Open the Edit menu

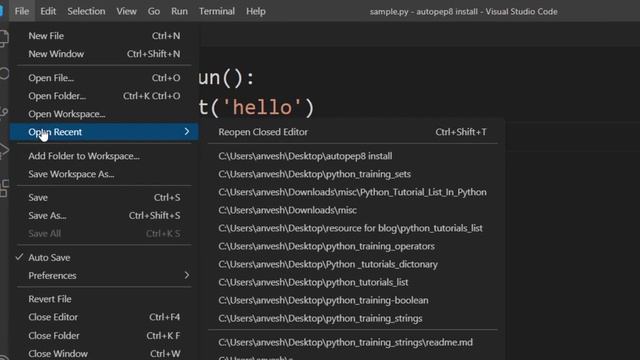tap(48, 11)
